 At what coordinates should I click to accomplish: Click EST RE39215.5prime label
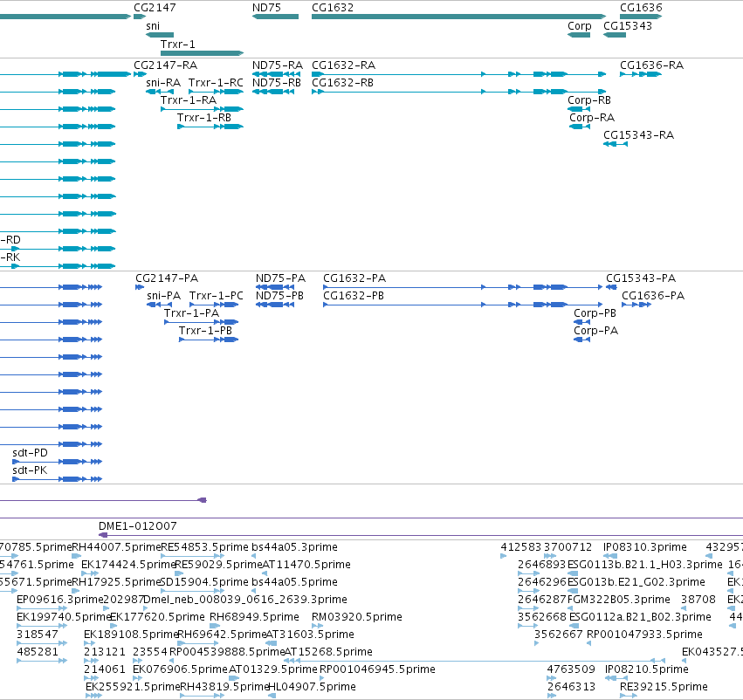(x=664, y=687)
